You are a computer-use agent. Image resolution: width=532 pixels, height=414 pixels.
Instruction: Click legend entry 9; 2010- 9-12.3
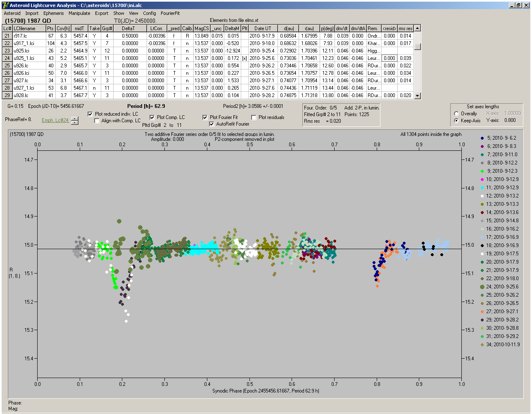498,171
